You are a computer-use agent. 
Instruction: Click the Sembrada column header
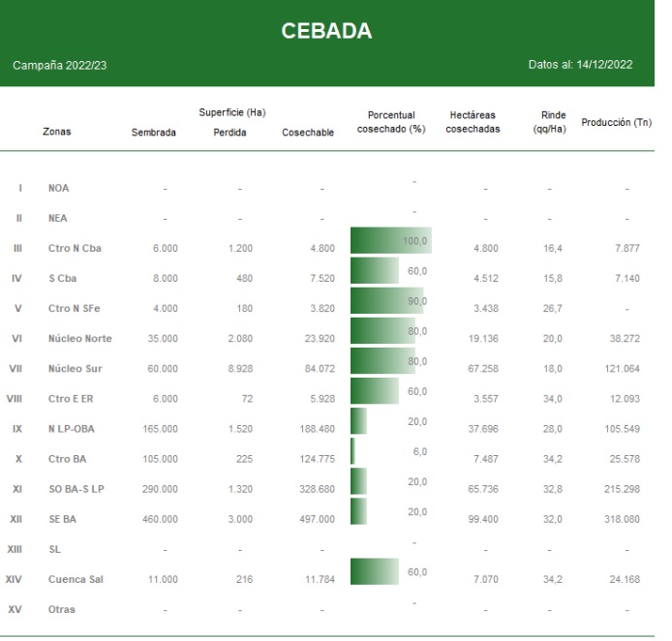154,133
